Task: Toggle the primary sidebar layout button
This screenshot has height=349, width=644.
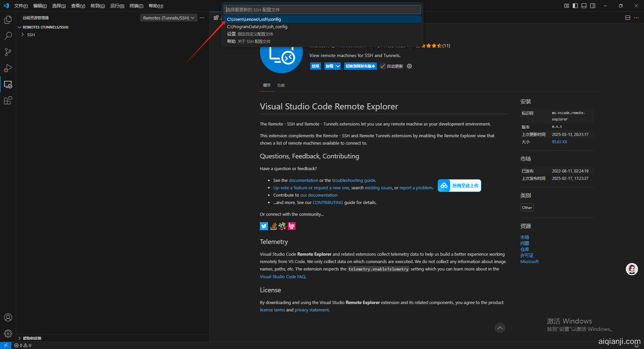Action: click(575, 6)
